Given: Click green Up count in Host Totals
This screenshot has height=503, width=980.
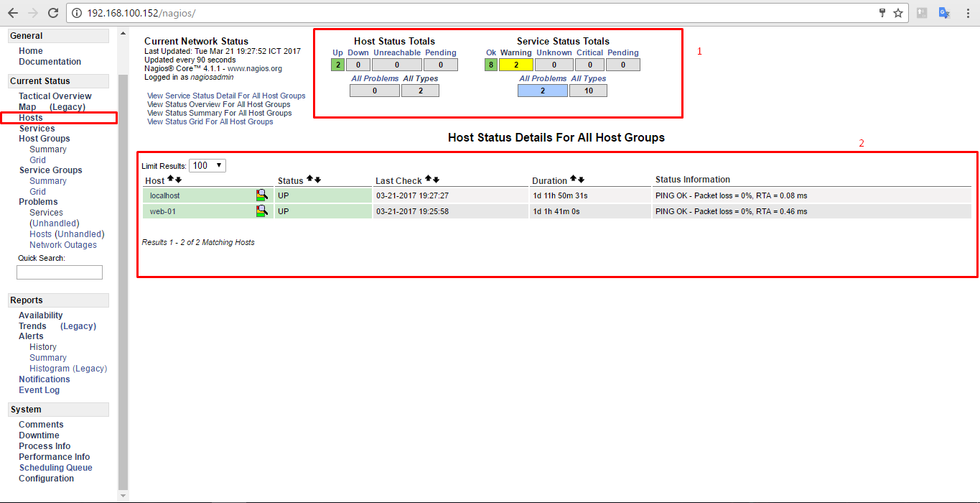Looking at the screenshot, I should point(337,65).
